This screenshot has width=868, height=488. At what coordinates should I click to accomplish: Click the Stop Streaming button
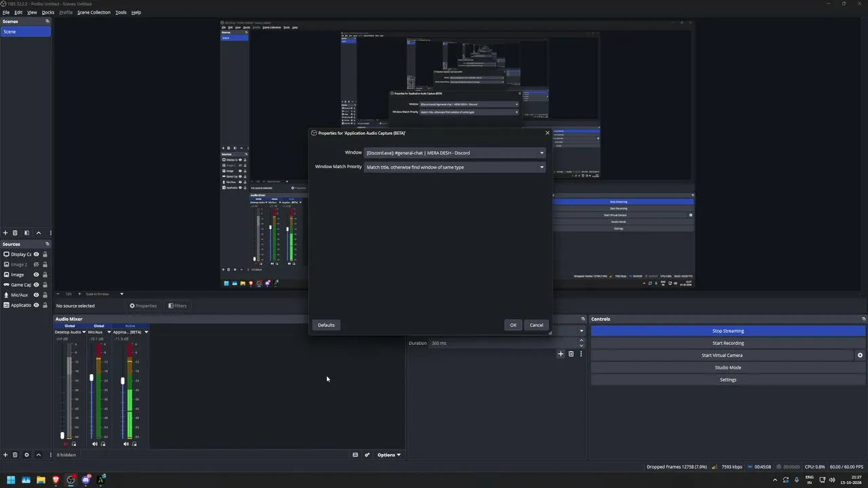point(728,331)
